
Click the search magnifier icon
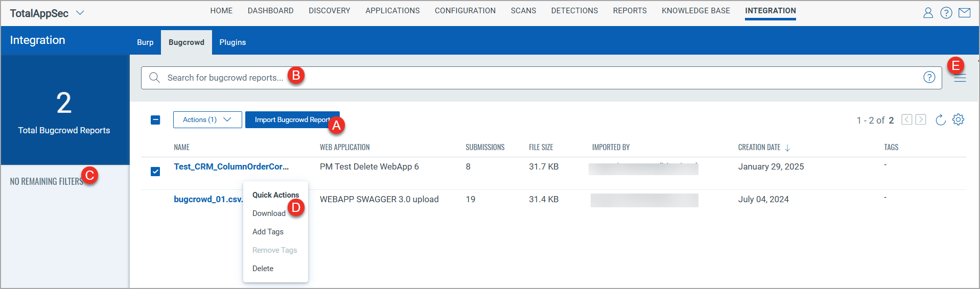click(x=154, y=78)
